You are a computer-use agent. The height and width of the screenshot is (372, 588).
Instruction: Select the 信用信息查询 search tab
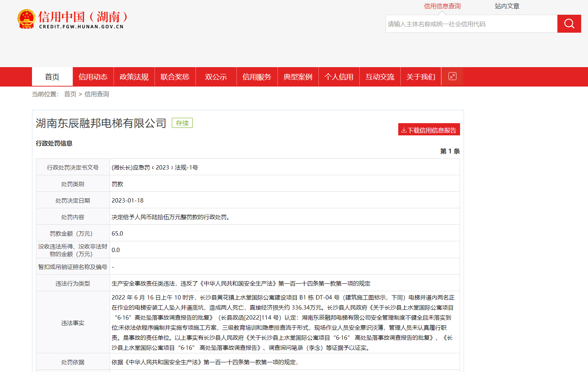point(442,6)
